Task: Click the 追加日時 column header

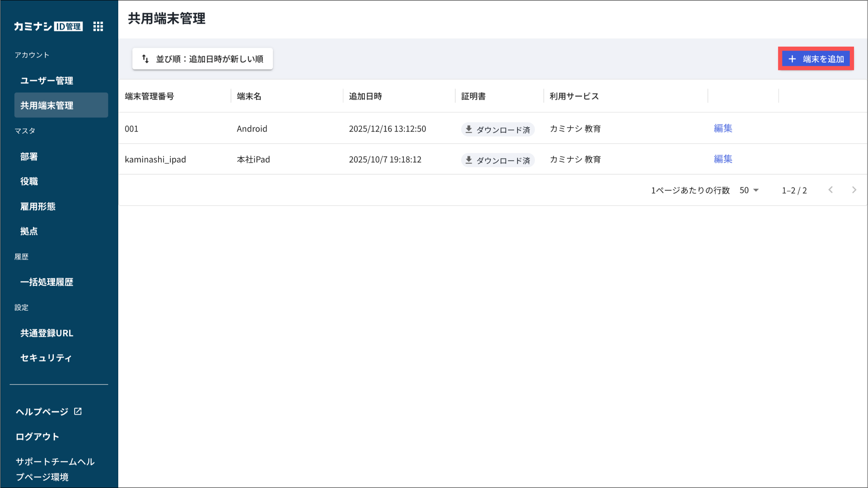Action: coord(365,96)
